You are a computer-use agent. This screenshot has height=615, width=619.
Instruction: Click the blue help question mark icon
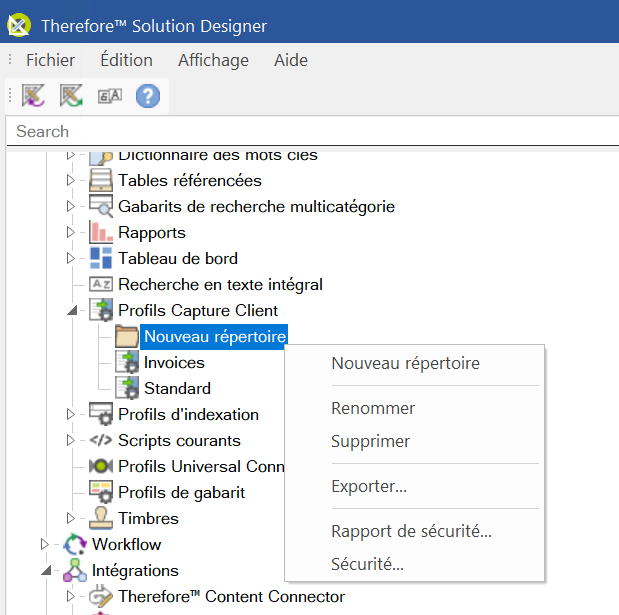(x=148, y=96)
